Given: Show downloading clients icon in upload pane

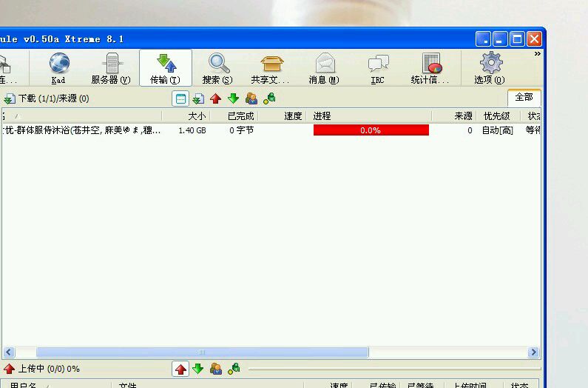Looking at the screenshot, I should (x=198, y=369).
